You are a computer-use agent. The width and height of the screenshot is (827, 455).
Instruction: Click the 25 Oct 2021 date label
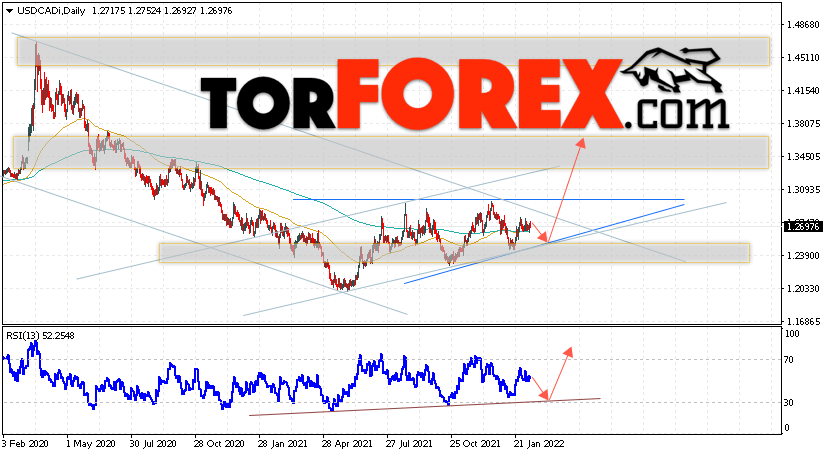pyautogui.click(x=476, y=444)
